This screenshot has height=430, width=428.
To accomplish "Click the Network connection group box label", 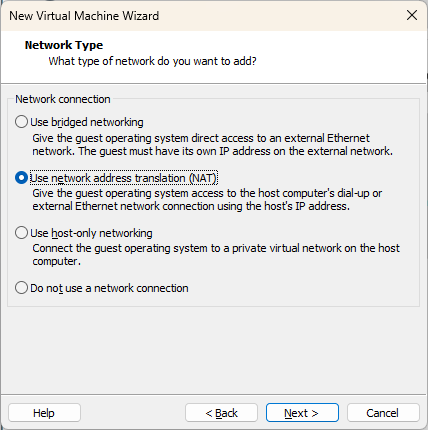I will [63, 99].
